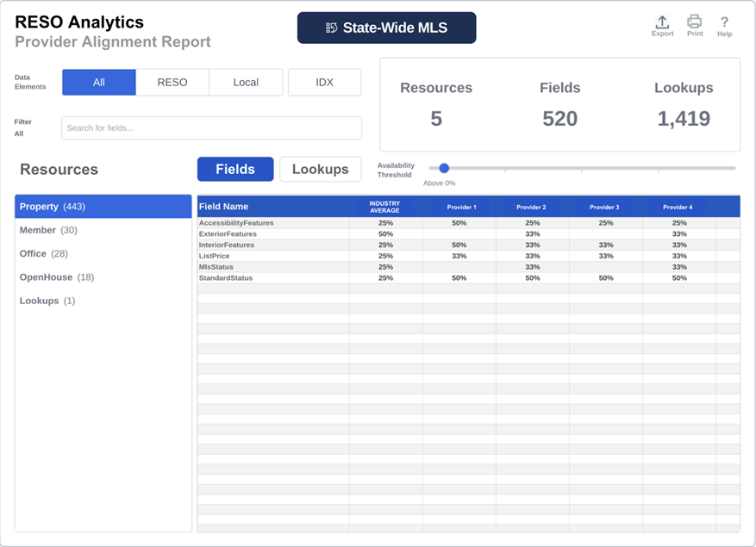Click ListPrice Provider 3 33% cell
The height and width of the screenshot is (547, 756).
pos(606,256)
